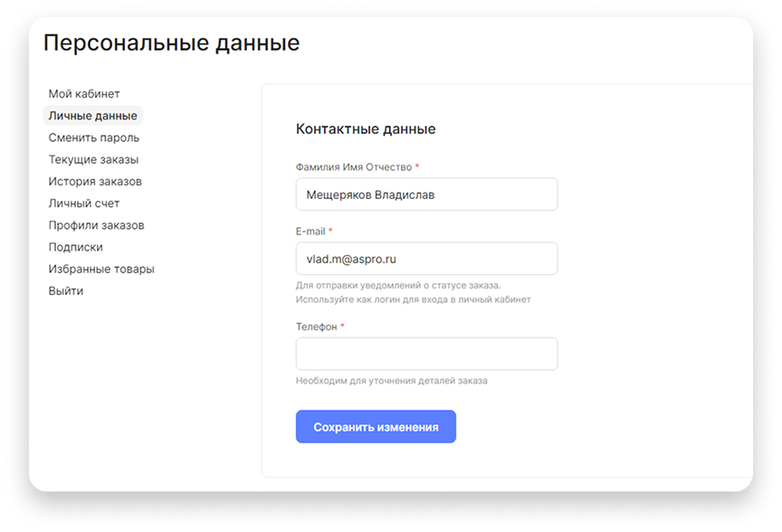Open Подписки in the account menu
This screenshot has height=532, width=782.
(x=76, y=247)
